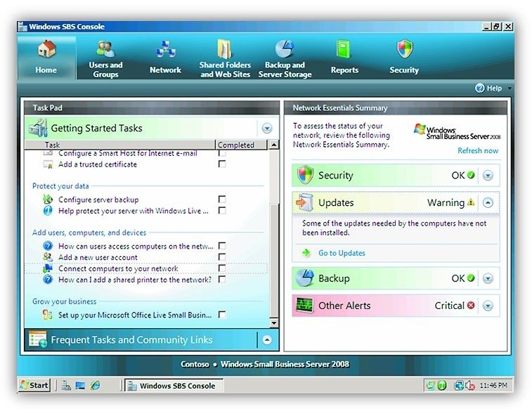Open the Home tab house icon
Viewport: 532px width, 418px height.
pos(46,49)
